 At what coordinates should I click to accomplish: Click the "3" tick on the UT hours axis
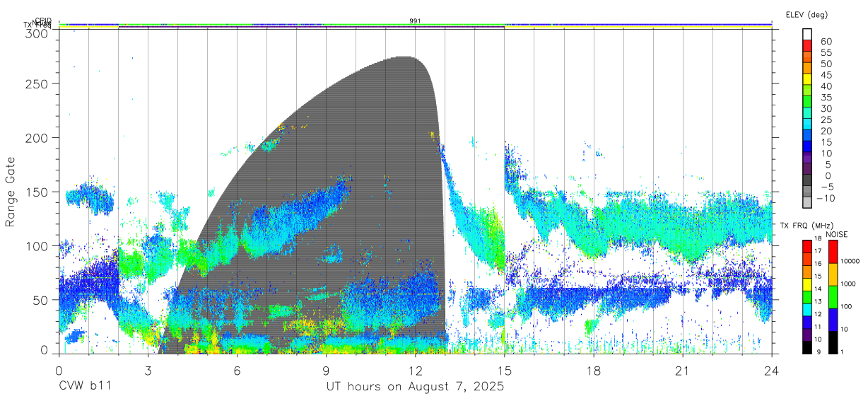click(x=148, y=370)
